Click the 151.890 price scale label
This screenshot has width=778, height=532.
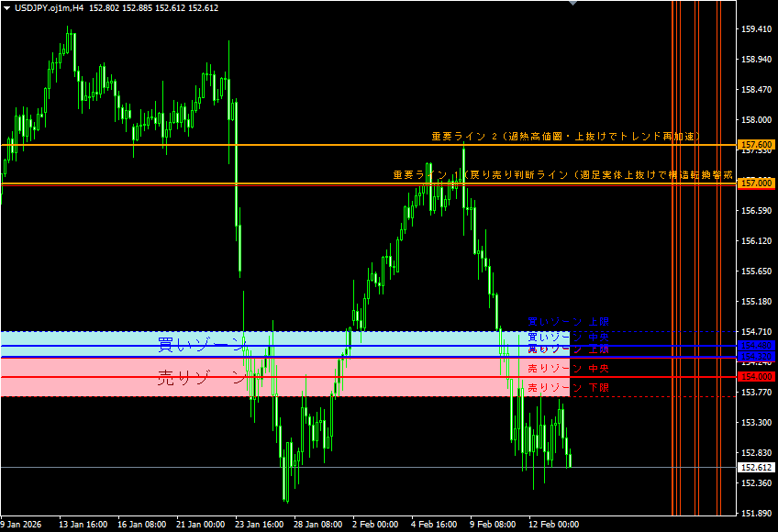click(756, 514)
